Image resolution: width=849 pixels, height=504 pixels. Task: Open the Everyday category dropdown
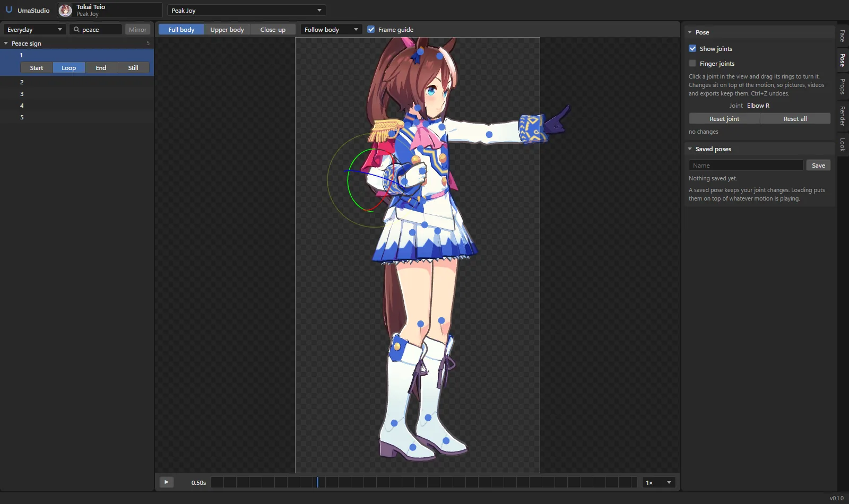point(34,30)
